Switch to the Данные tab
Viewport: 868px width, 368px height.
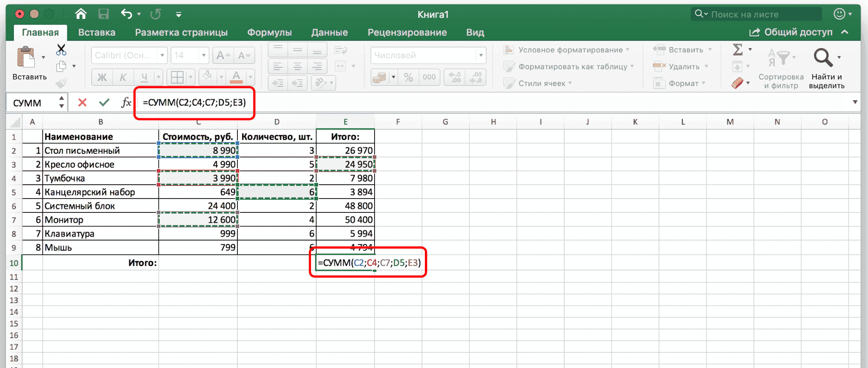(x=329, y=33)
